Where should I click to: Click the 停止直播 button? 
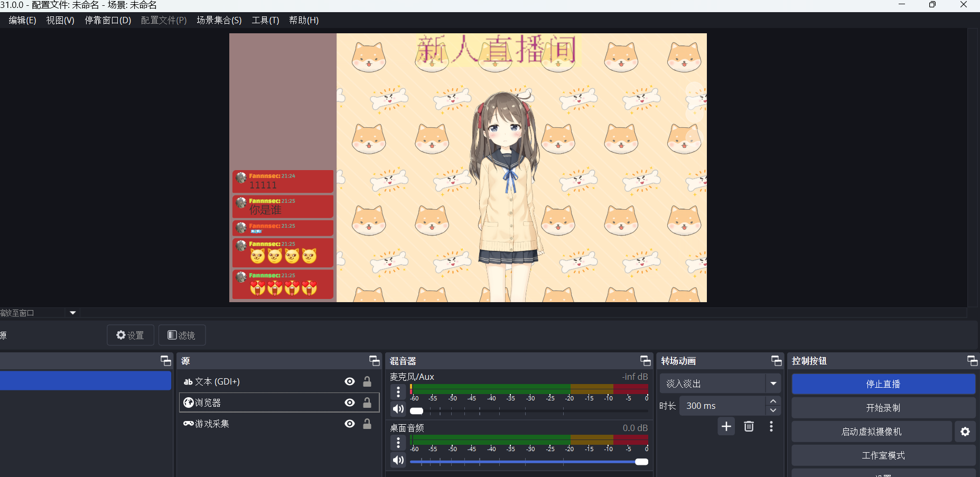click(x=883, y=384)
